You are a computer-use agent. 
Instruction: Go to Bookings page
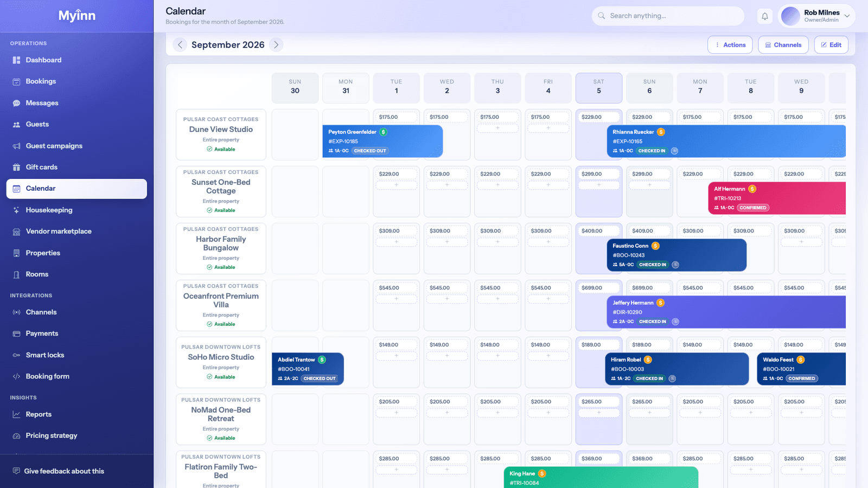point(76,81)
